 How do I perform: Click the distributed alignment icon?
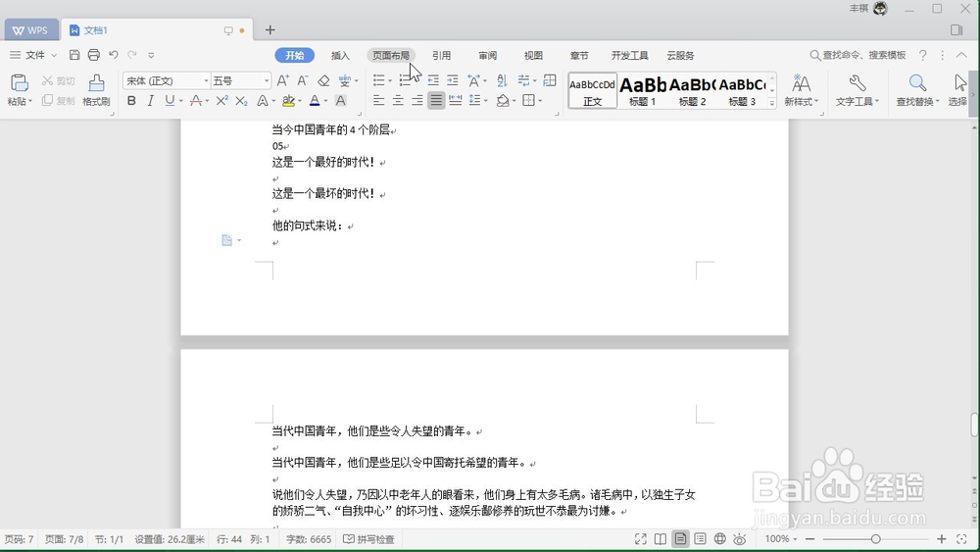tap(456, 100)
